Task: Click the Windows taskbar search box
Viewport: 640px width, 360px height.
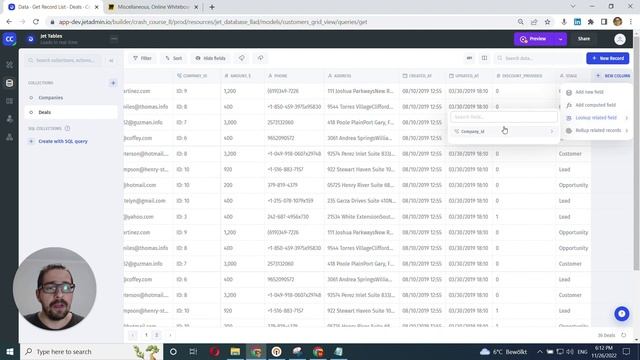Action: (91, 351)
